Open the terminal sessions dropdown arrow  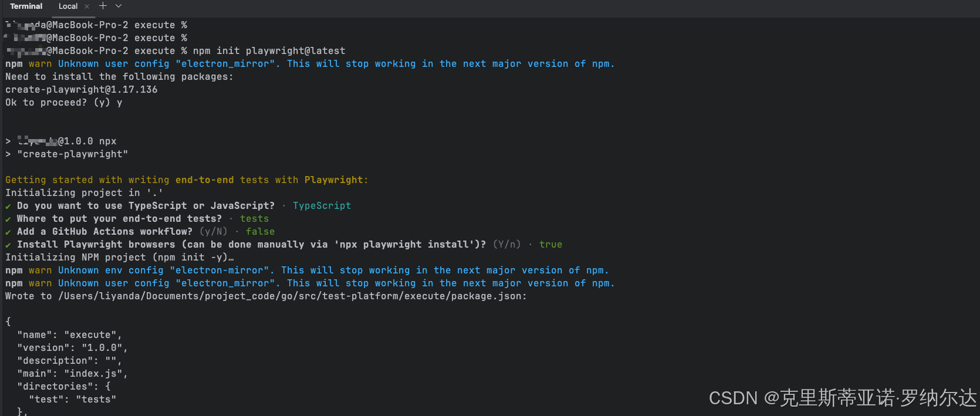[119, 6]
